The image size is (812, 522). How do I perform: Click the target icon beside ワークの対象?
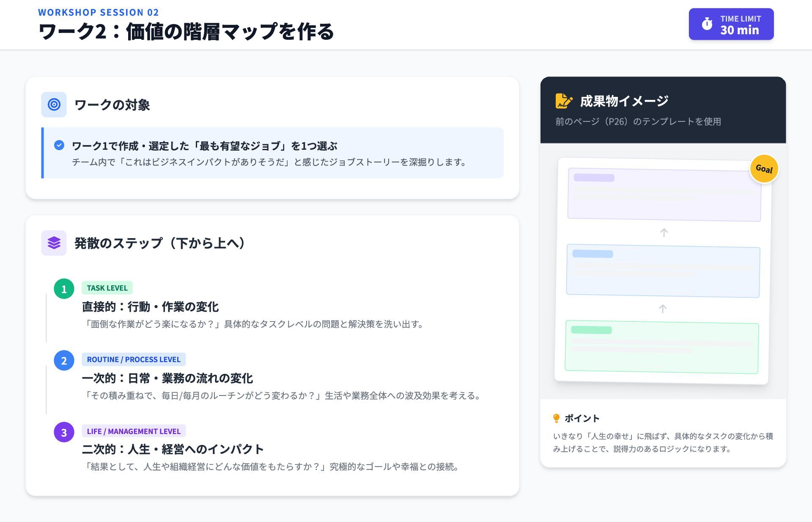54,104
